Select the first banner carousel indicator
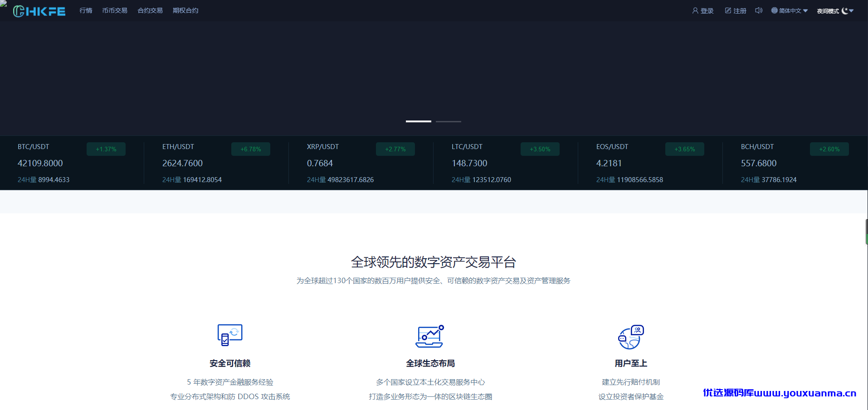This screenshot has height=410, width=868. click(419, 121)
